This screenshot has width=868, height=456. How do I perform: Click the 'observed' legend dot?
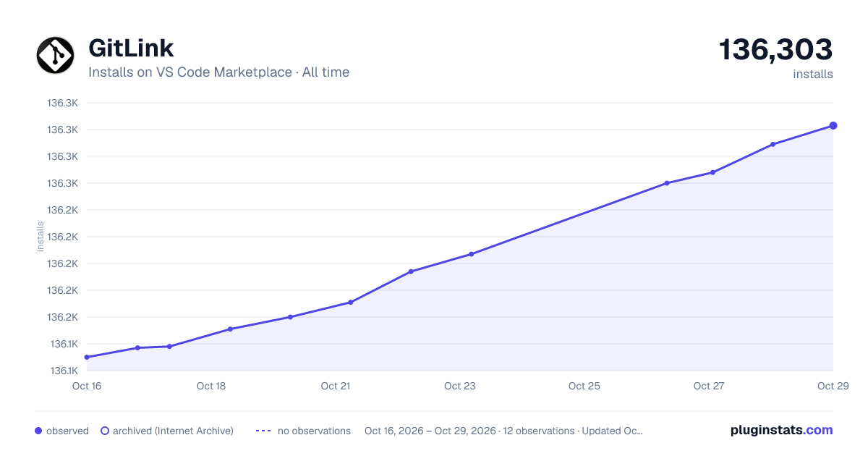[x=38, y=431]
